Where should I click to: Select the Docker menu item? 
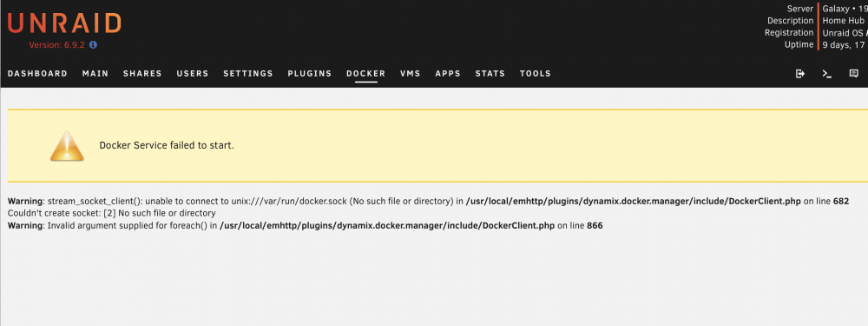tap(366, 73)
